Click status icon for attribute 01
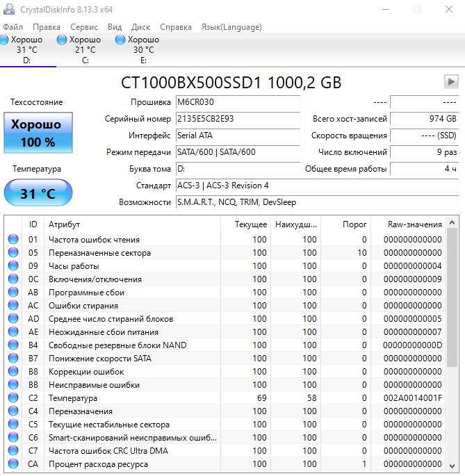465x476 pixels. 13,239
